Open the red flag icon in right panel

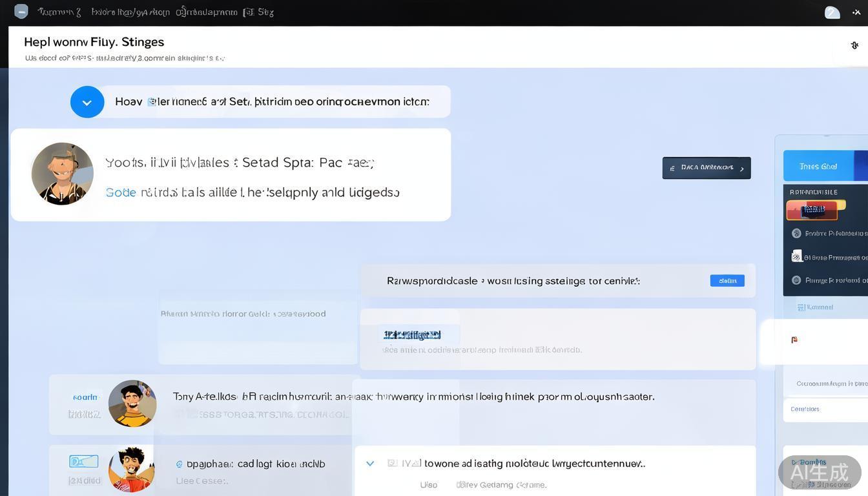point(794,339)
